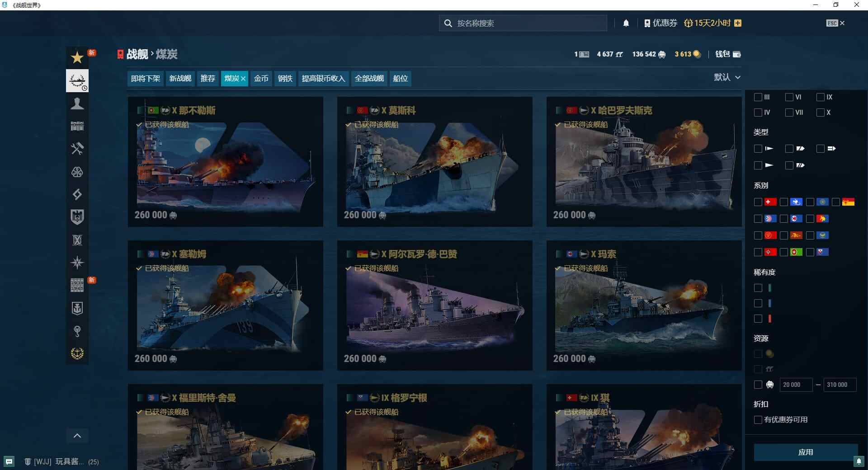Click the wrench and tools sidebar icon
Viewport: 868px width, 470px height.
click(77, 149)
